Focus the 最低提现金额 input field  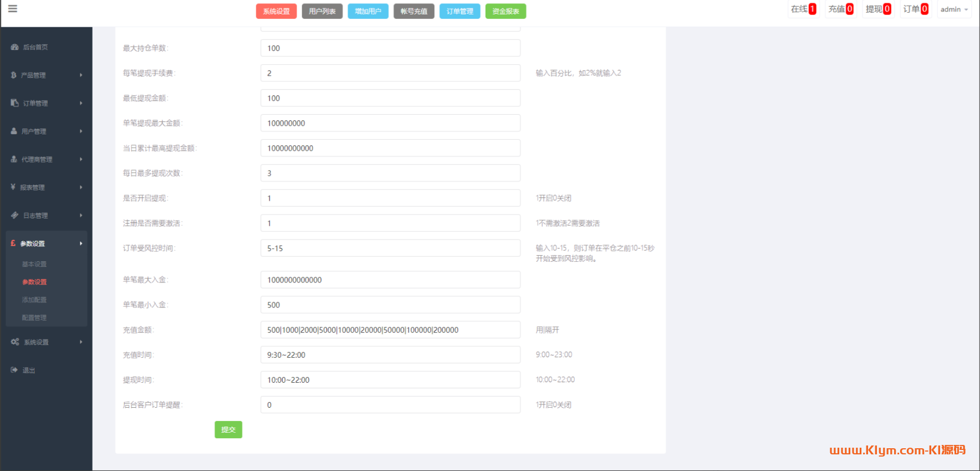click(x=390, y=98)
